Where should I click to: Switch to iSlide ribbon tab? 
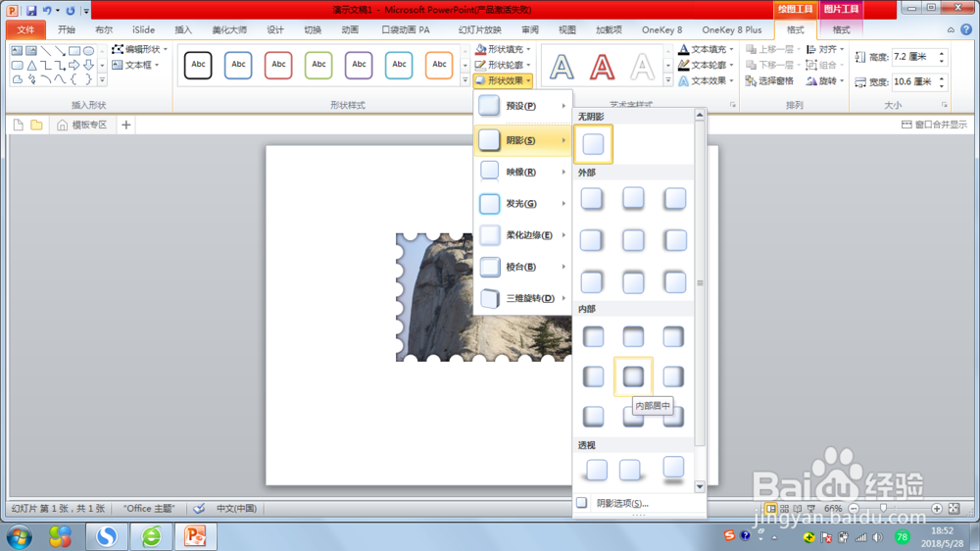143,29
